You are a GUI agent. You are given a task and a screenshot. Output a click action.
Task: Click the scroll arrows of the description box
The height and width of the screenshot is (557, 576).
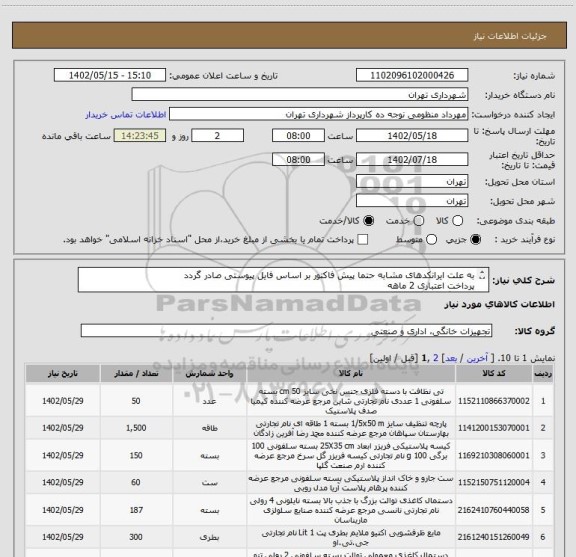(482, 275)
